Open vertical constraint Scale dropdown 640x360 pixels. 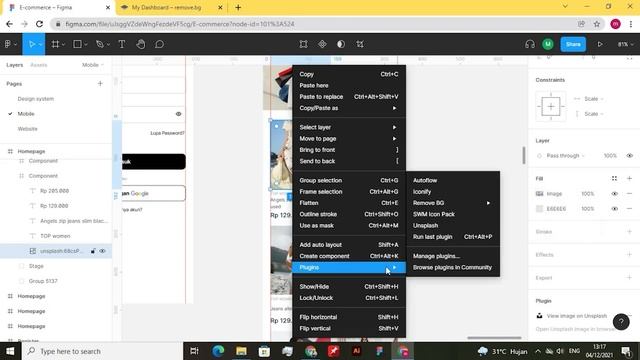click(x=593, y=114)
